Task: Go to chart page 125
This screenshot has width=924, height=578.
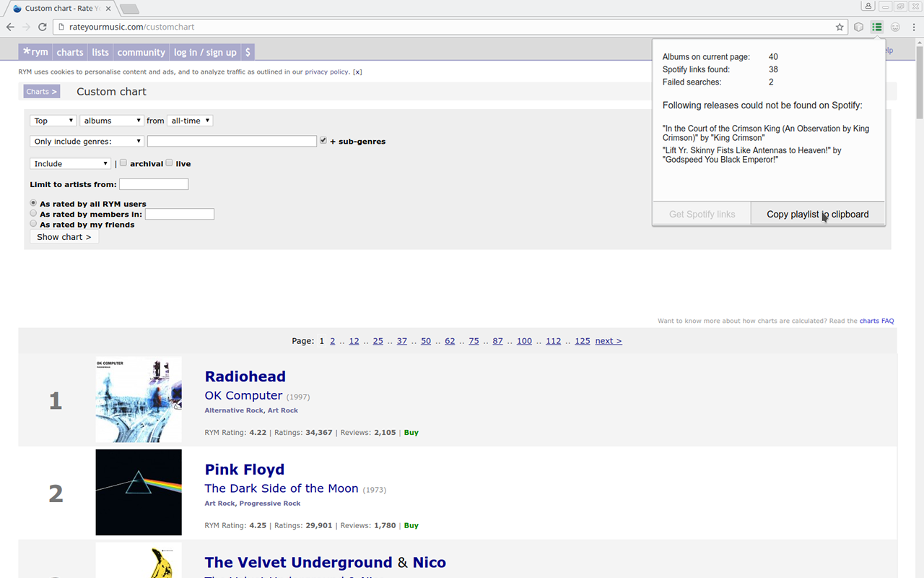Action: 583,341
